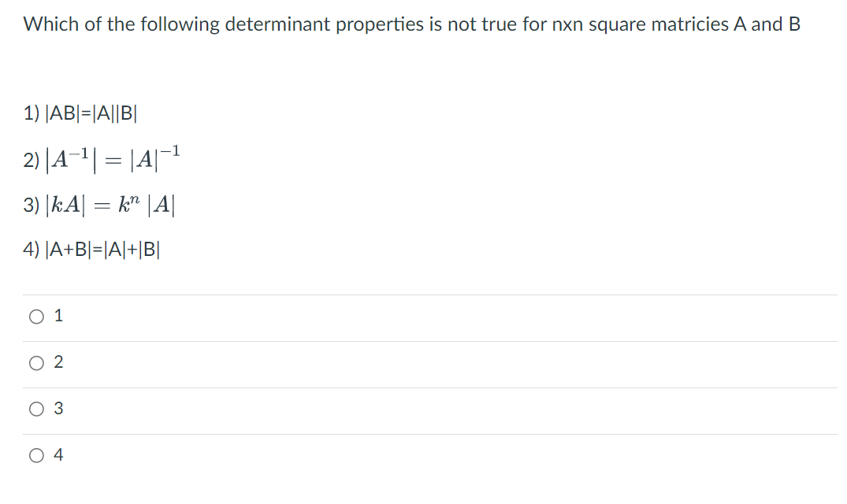
Task: Select the radio button for answer 3
Action: [x=35, y=409]
